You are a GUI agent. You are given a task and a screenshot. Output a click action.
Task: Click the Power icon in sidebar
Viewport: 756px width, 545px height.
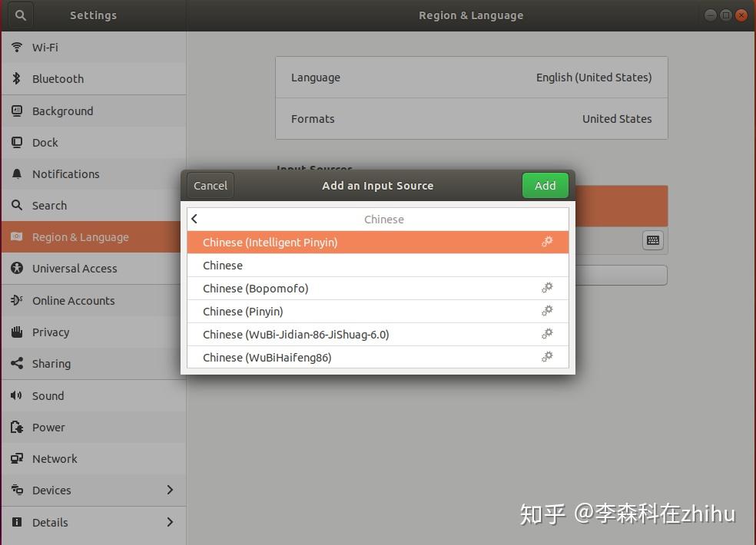[x=17, y=427]
